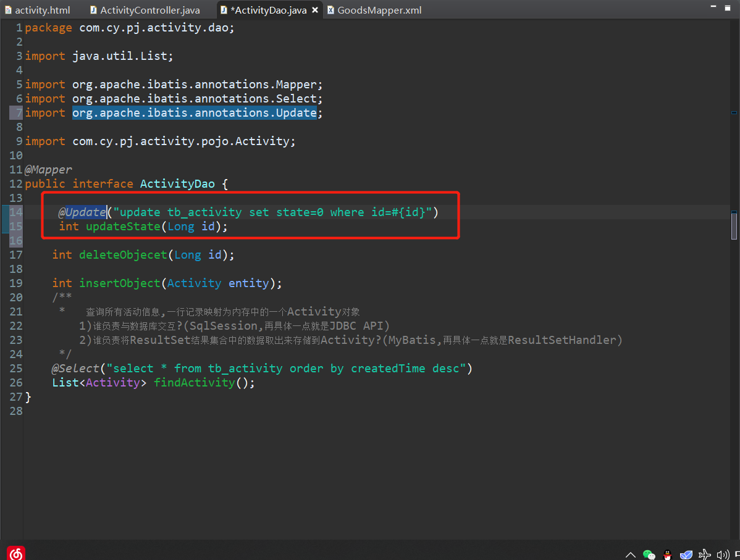Close the ActivityDao.java editor tab
Image resolution: width=740 pixels, height=560 pixels.
click(x=315, y=10)
